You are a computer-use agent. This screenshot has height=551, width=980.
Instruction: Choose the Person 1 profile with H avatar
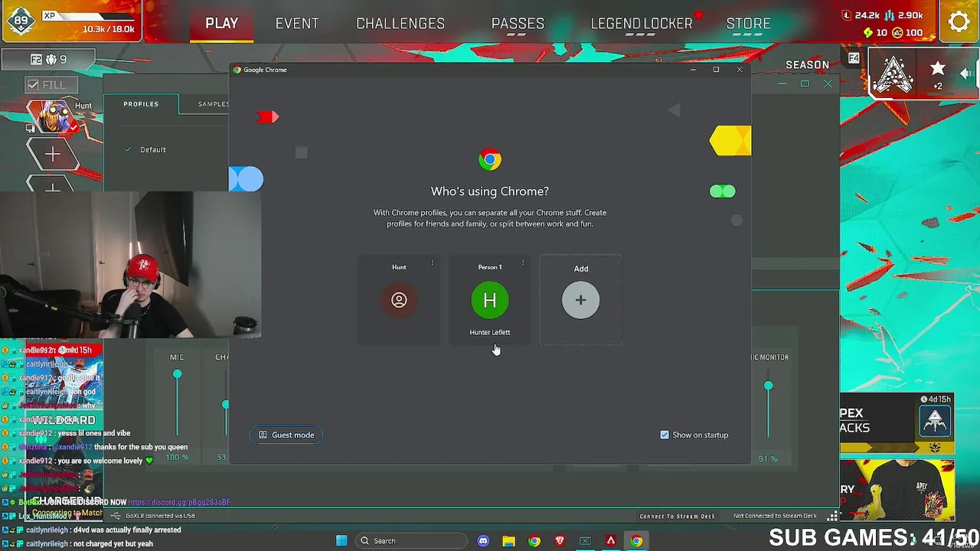pyautogui.click(x=490, y=300)
